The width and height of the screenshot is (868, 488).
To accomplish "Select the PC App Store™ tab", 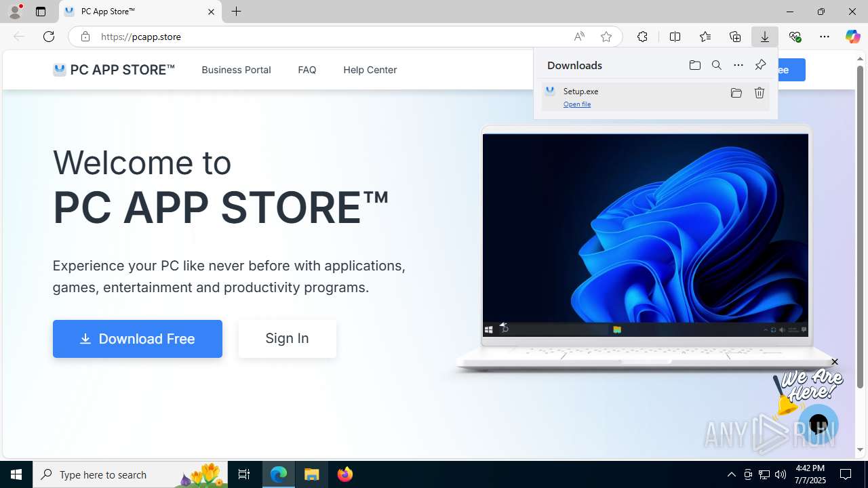I will pyautogui.click(x=140, y=12).
